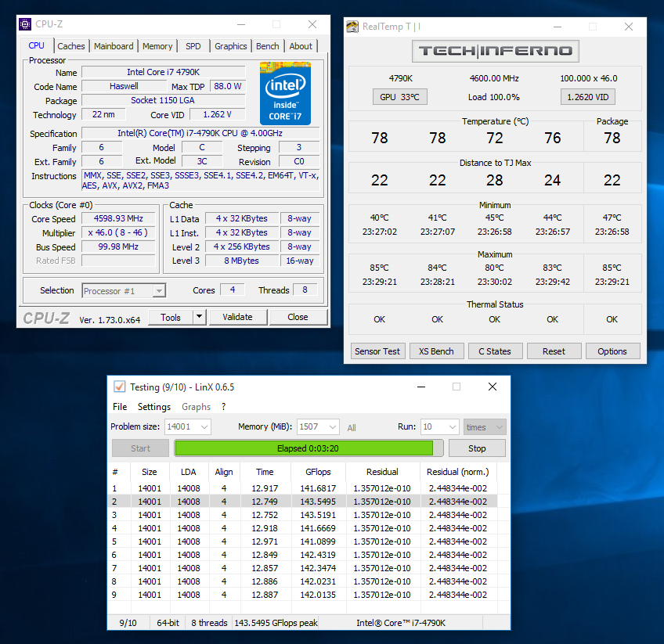Click the 143.5495 GFlops peak status entry
664x644 pixels.
pyautogui.click(x=276, y=623)
